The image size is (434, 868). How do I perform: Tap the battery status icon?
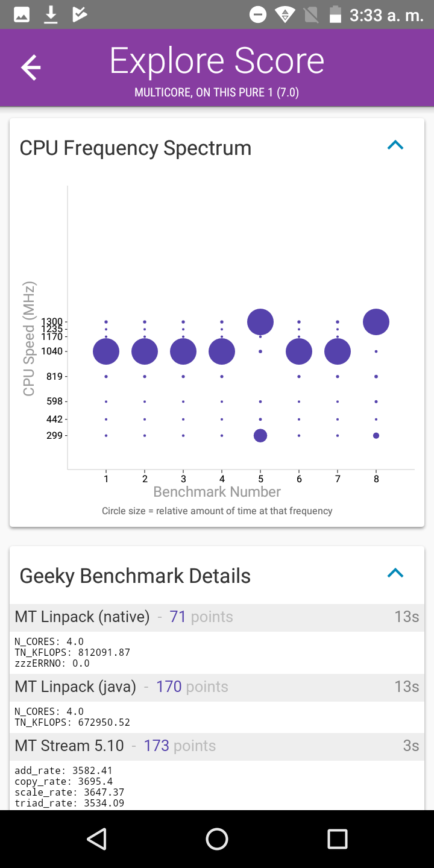click(335, 14)
